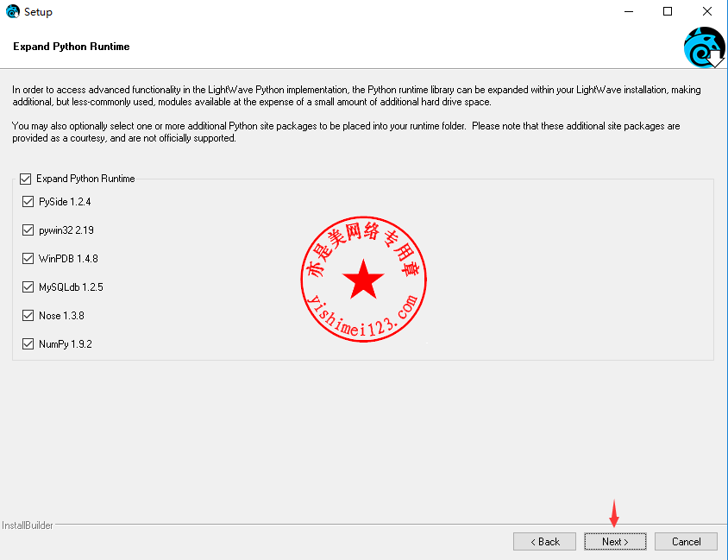
Task: Click the LightWave icon in title bar
Action: [13, 11]
